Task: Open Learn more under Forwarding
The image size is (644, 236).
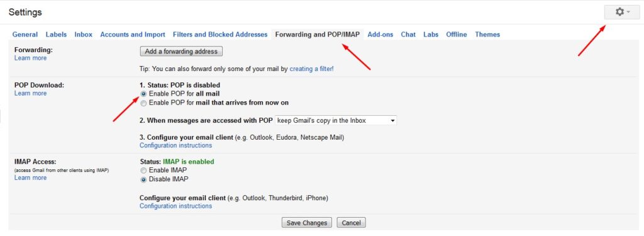Action: (x=30, y=58)
